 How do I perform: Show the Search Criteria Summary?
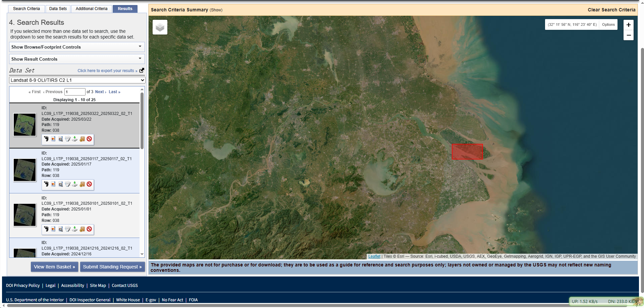pyautogui.click(x=216, y=10)
